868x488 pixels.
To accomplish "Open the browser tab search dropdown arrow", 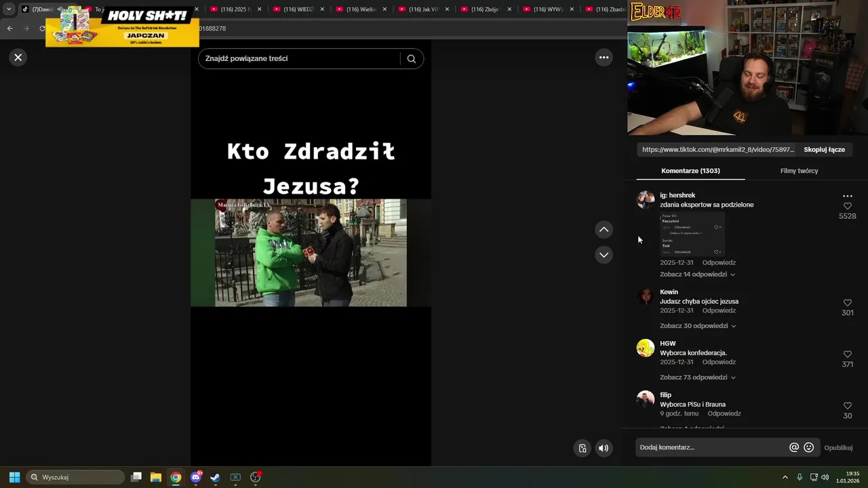I will [x=9, y=9].
